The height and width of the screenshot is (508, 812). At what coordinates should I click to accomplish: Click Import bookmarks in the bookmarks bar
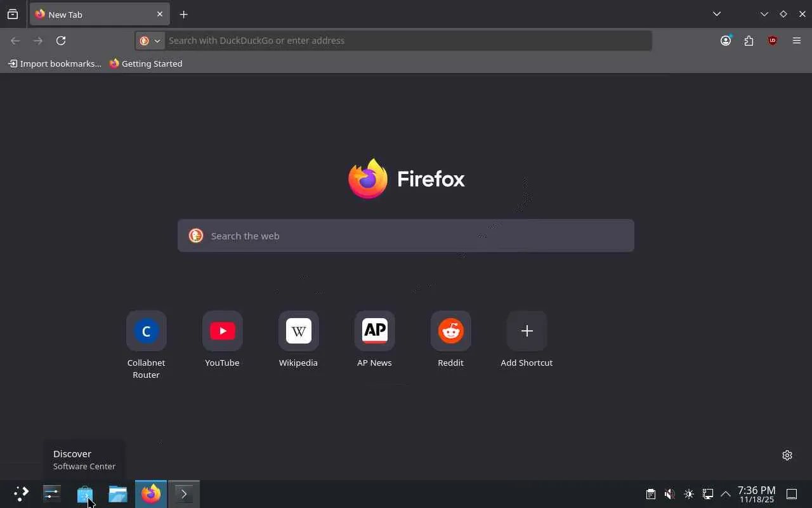click(x=55, y=63)
